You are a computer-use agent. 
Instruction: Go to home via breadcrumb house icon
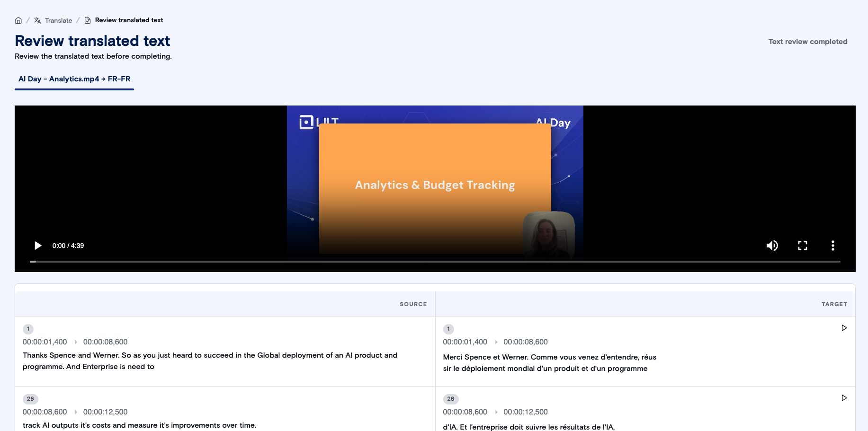(x=18, y=20)
